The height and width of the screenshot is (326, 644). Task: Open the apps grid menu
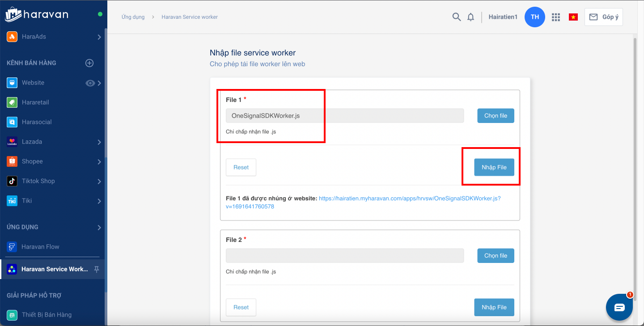pos(556,17)
